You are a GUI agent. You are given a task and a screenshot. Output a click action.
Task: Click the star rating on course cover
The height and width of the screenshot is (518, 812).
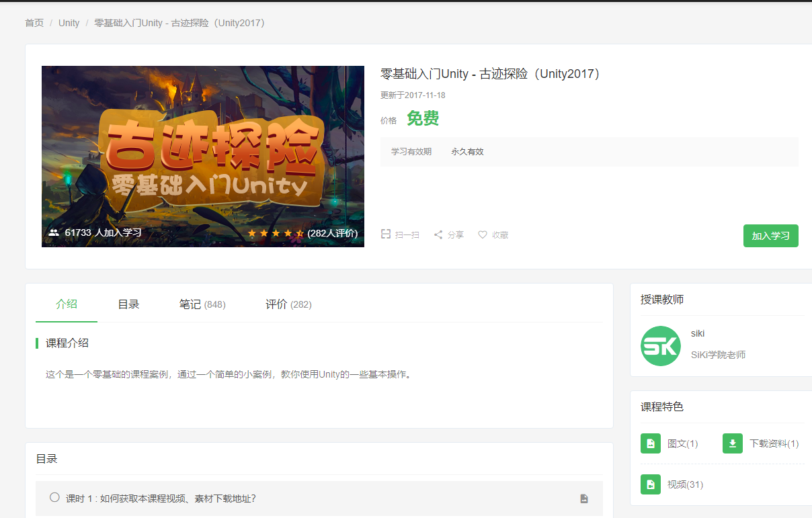(x=276, y=233)
